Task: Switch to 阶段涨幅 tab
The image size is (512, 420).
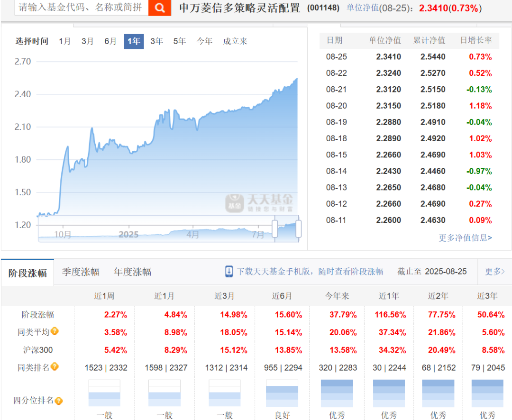Action: click(27, 273)
